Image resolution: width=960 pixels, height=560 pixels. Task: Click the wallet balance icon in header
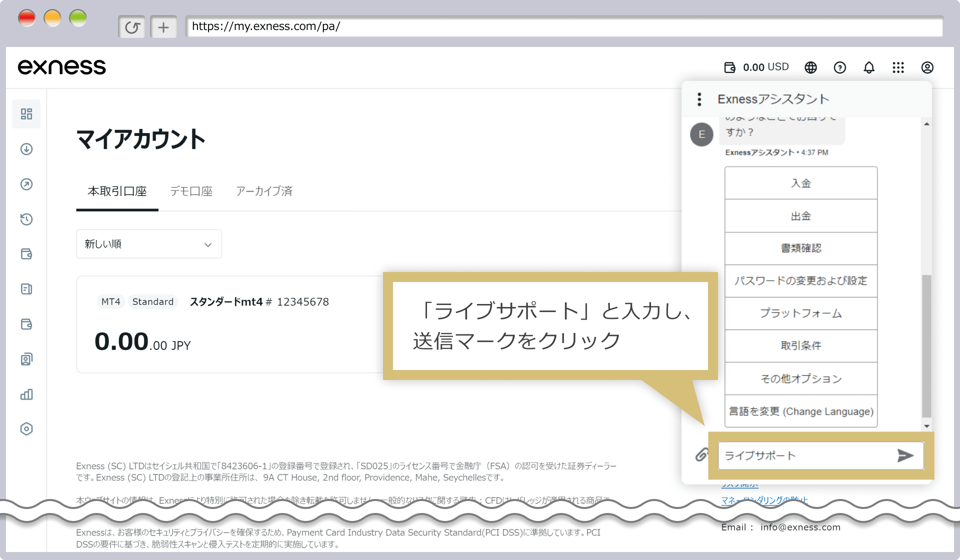point(730,67)
